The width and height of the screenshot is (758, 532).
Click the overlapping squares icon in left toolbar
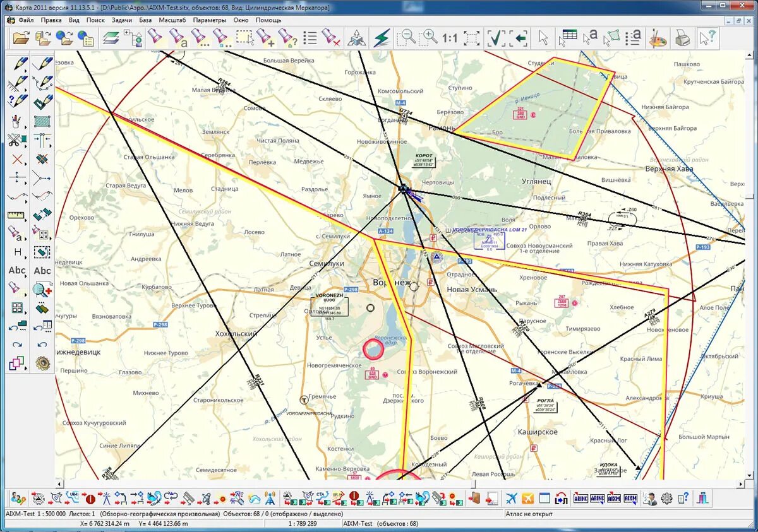point(17,363)
